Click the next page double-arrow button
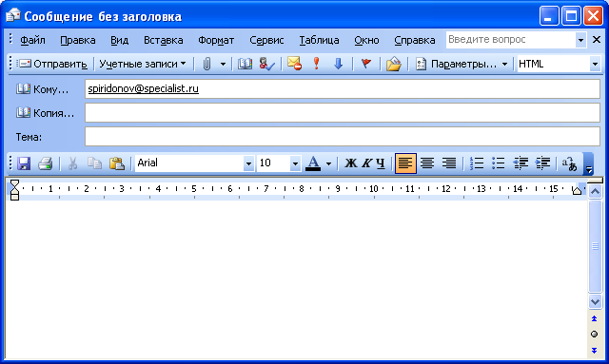The height and width of the screenshot is (364, 609). click(594, 351)
